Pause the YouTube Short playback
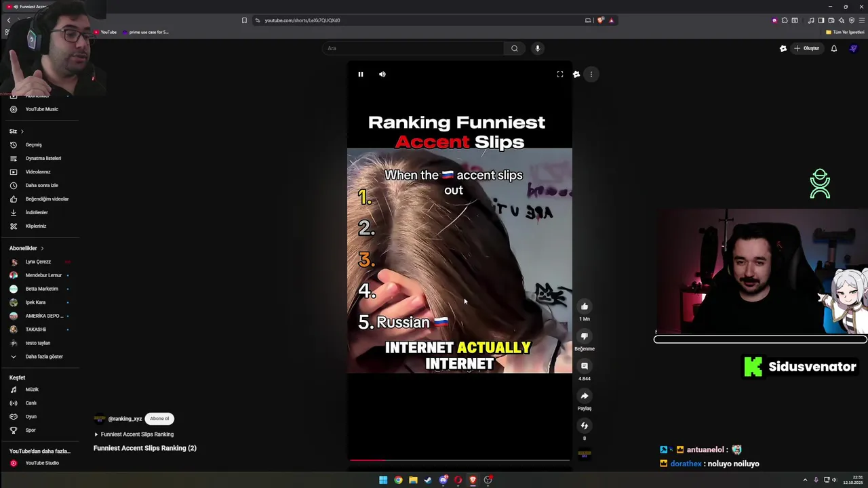This screenshot has width=868, height=488. [361, 75]
